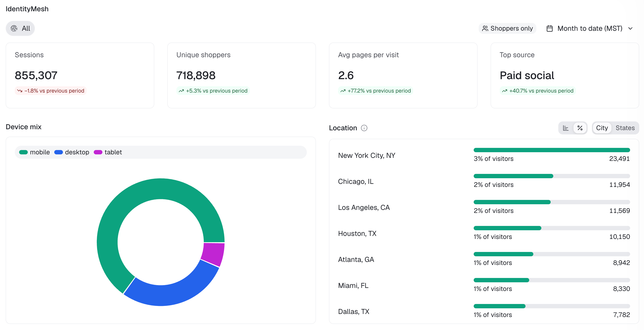This screenshot has height=330, width=644.
Task: Toggle the desktop legend swatch
Action: [59, 152]
